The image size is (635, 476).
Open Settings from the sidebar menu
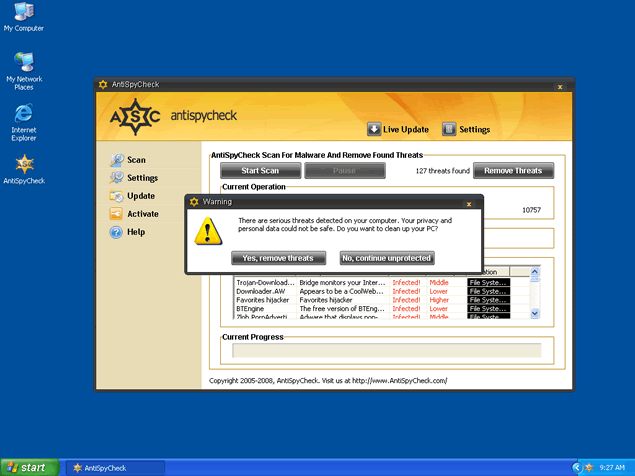point(142,178)
